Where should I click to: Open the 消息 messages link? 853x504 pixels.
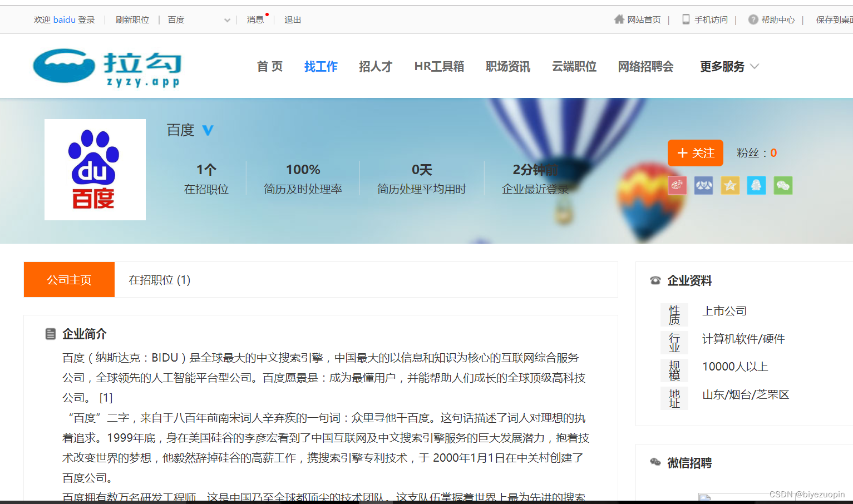point(255,19)
